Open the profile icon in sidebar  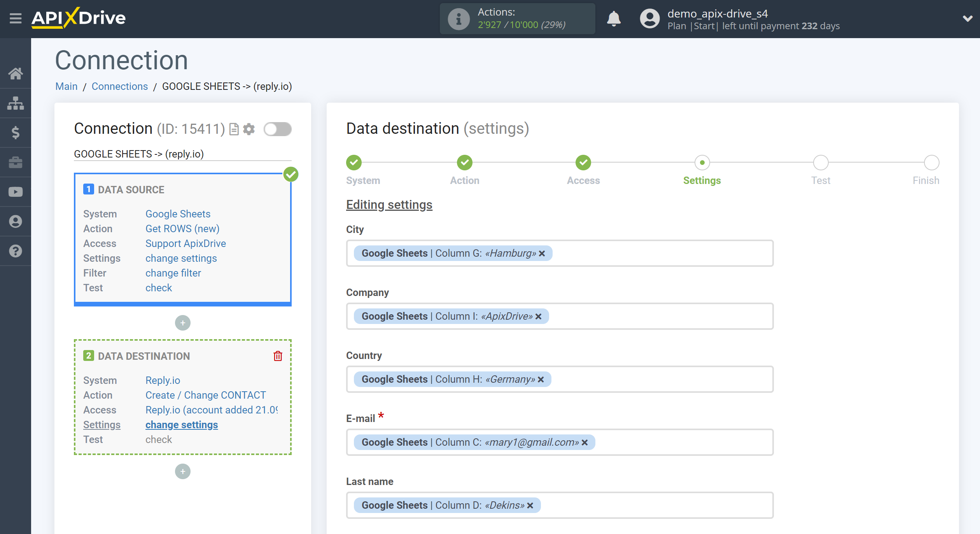pyautogui.click(x=16, y=221)
